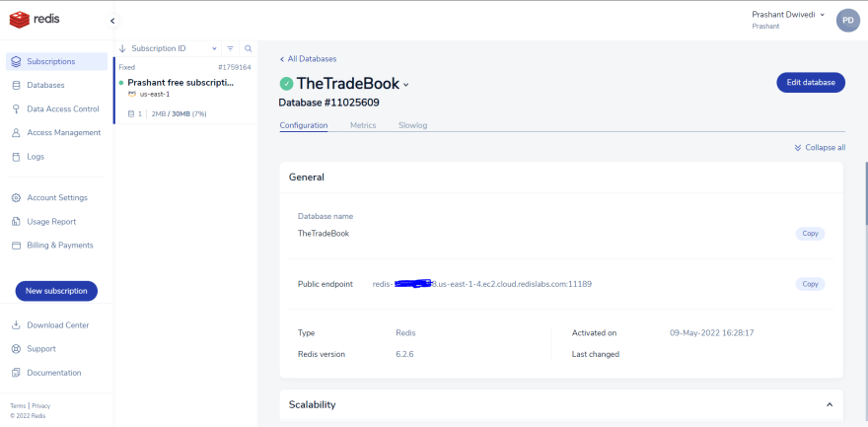Click the us-east-1 region label
This screenshot has width=868, height=427.
(155, 94)
